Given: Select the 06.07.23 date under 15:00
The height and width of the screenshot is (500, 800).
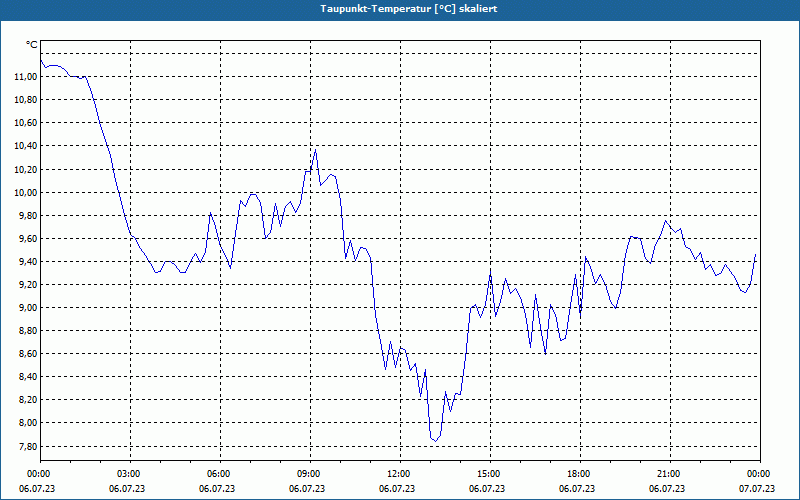Looking at the screenshot, I should (x=487, y=489).
